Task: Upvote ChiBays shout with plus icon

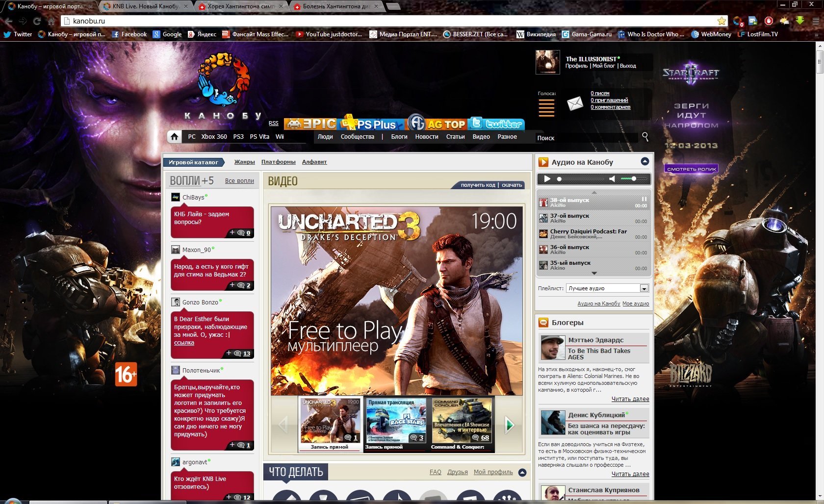Action: [x=232, y=232]
